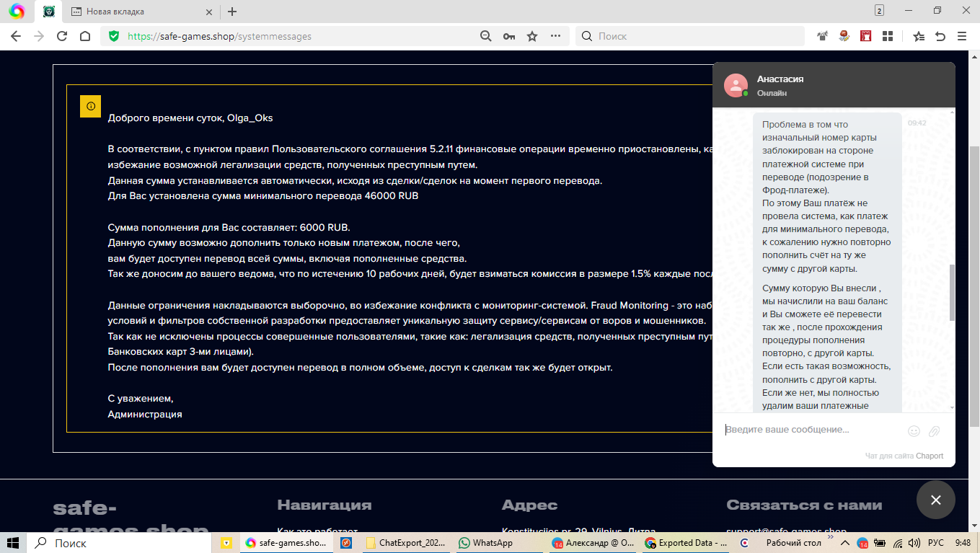Click the yellow info icon in message
This screenshot has width=980, height=553.
tap(90, 106)
